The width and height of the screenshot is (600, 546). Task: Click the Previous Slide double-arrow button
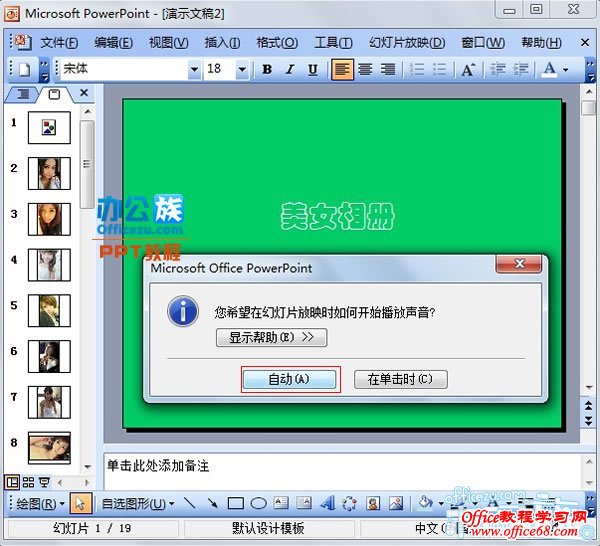(589, 406)
